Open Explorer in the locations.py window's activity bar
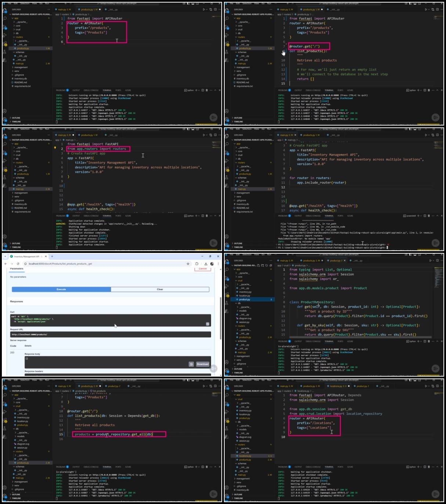The image size is (446, 504). click(227, 387)
